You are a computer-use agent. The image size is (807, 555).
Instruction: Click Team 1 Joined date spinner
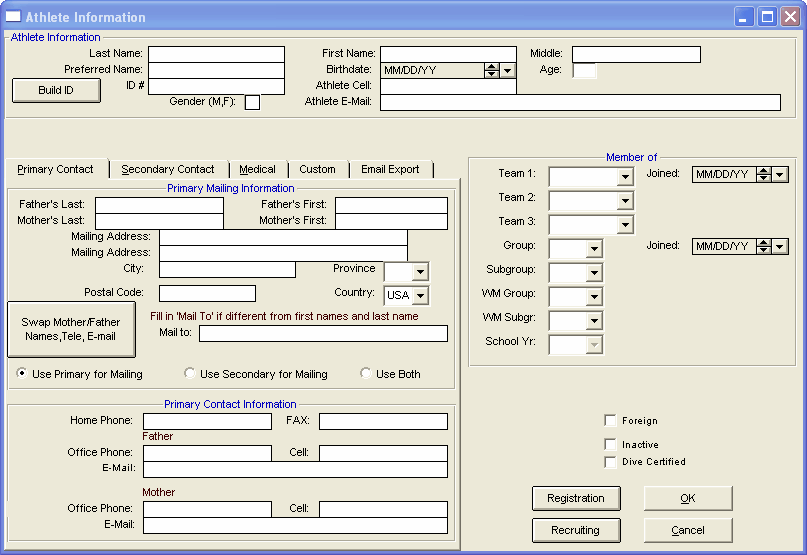764,174
